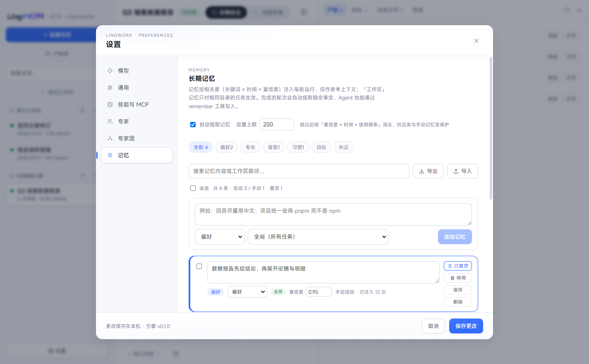Import memories with the 导入 button
The height and width of the screenshot is (364, 589).
click(x=462, y=171)
